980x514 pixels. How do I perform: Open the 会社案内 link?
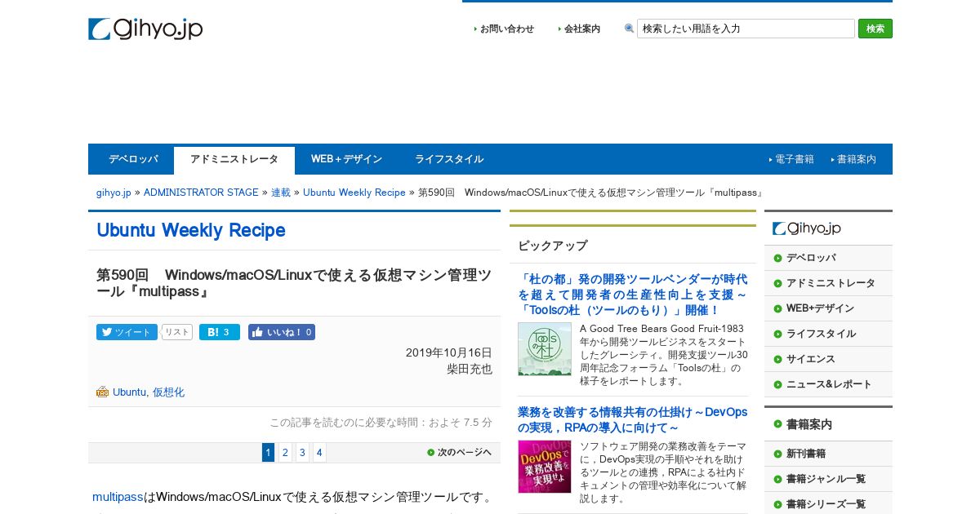point(581,29)
